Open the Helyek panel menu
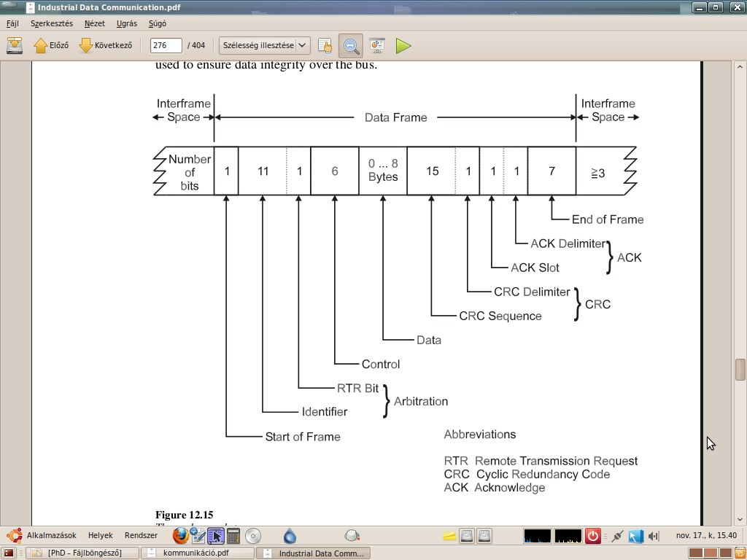The width and height of the screenshot is (747, 560). pos(101,535)
